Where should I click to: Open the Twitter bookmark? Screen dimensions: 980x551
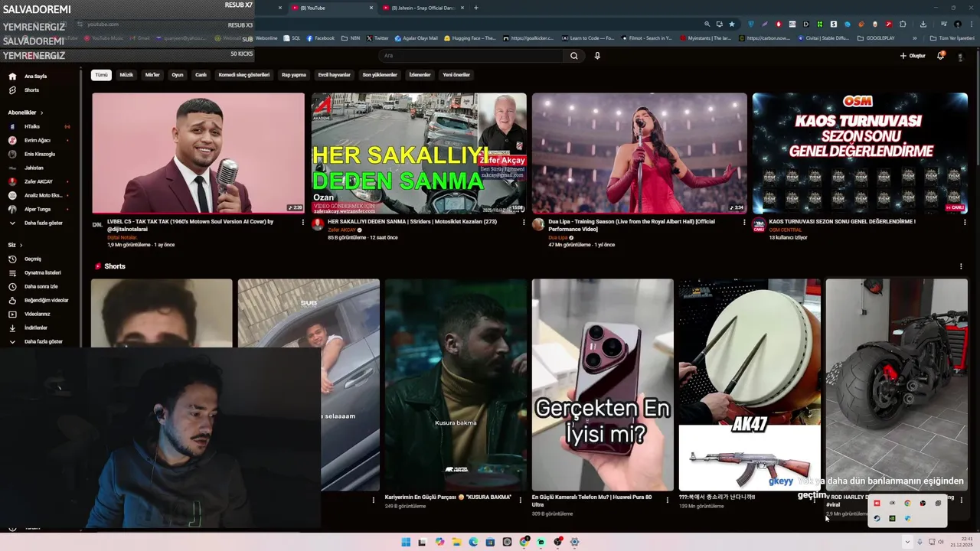(x=377, y=37)
